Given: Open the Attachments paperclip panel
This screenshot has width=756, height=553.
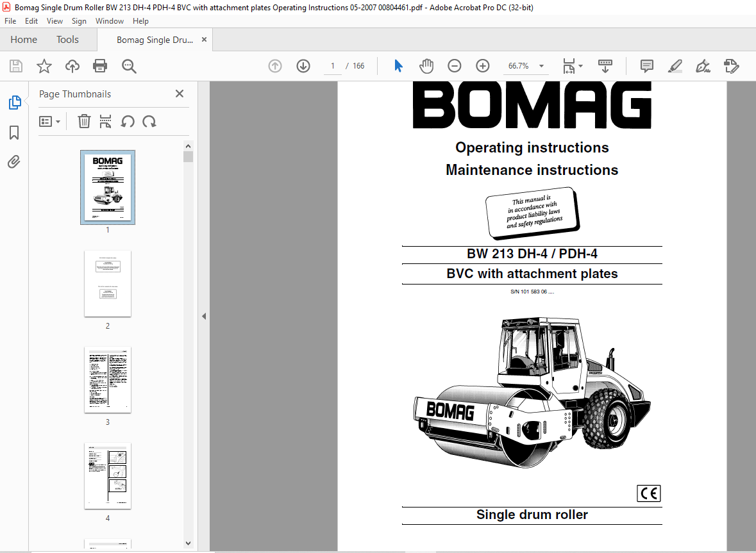Looking at the screenshot, I should pyautogui.click(x=14, y=162).
